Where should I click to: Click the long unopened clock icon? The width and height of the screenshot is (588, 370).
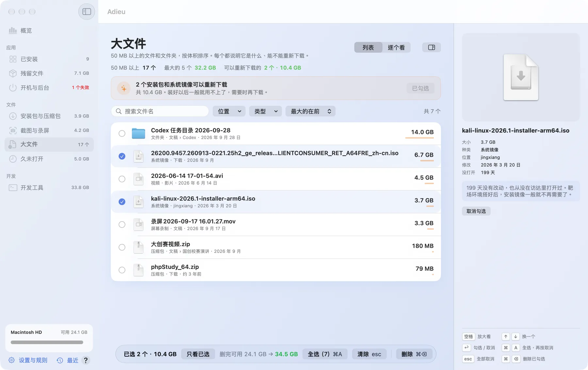click(x=13, y=159)
